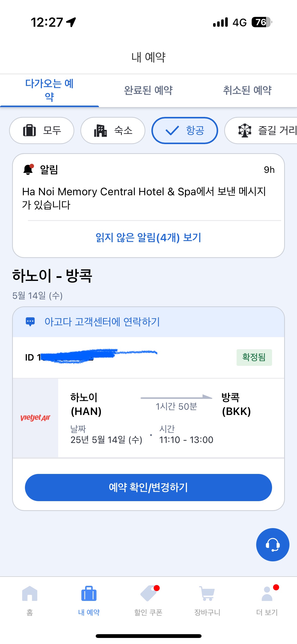Image resolution: width=297 pixels, height=644 pixels.
Task: Tap the notification bell icon
Action: pyautogui.click(x=28, y=169)
